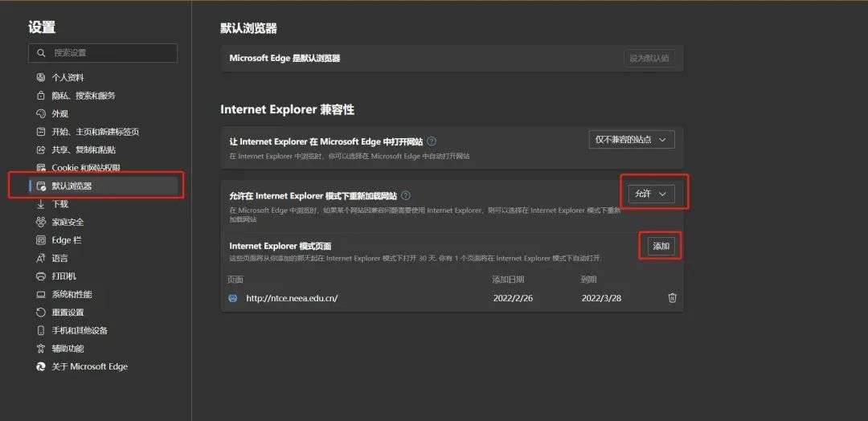Open 手机和其他设备 settings

80,330
